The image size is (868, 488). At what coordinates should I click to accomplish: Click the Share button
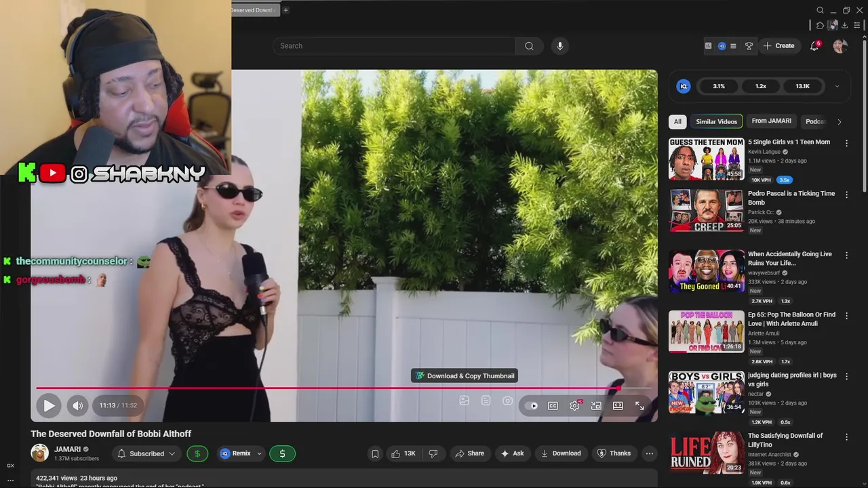469,453
